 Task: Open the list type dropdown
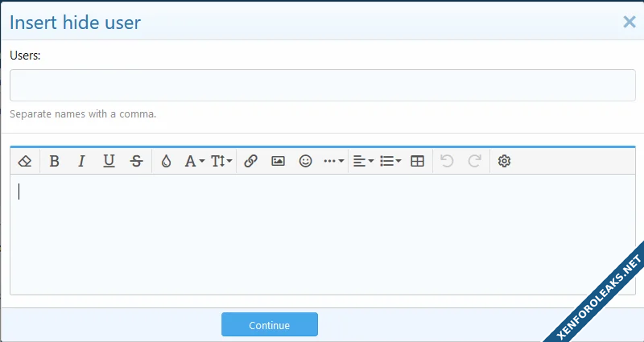tap(390, 161)
